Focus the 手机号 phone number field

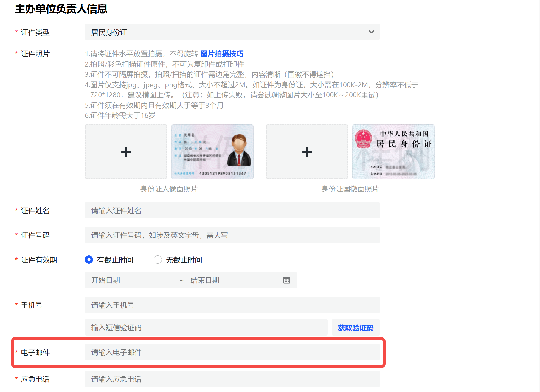click(x=232, y=305)
